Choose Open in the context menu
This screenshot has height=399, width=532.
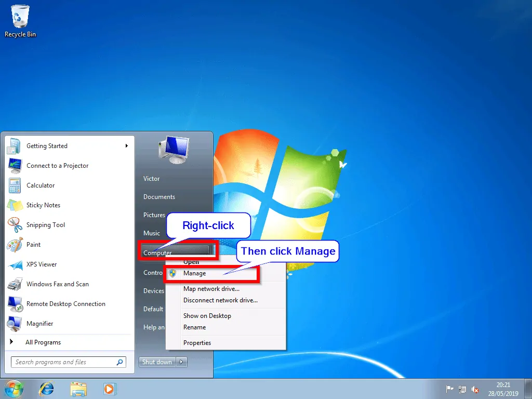(x=191, y=262)
